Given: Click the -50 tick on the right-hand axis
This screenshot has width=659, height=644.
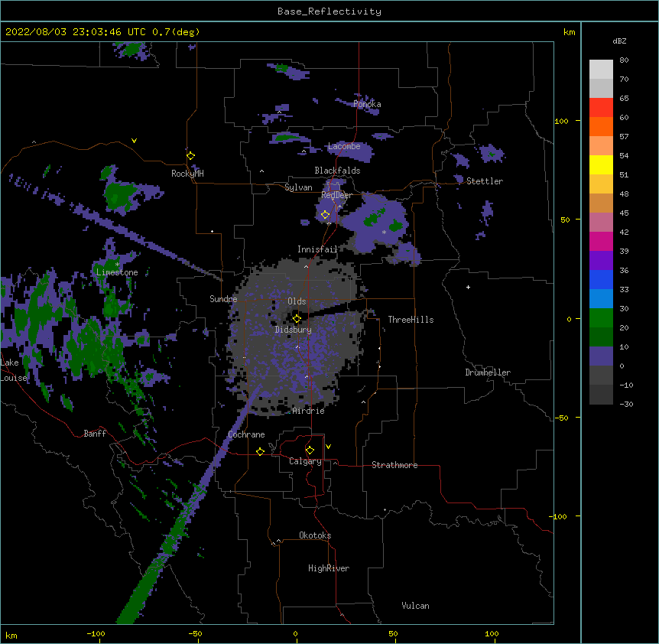Looking at the screenshot, I should click(x=561, y=418).
